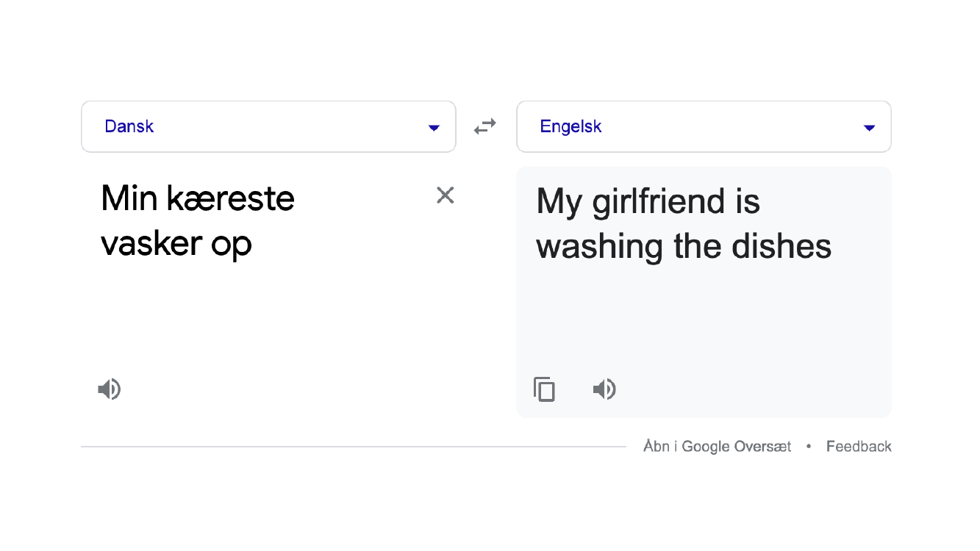
Task: Open source language selector labeled Dansk
Action: click(268, 126)
